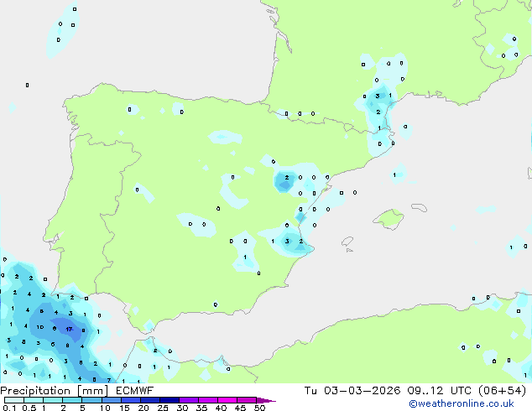Image resolution: width=532 pixels, height=411 pixels.
Task: Click the 15–20 mm legend color swatch
Action: pos(130,400)
